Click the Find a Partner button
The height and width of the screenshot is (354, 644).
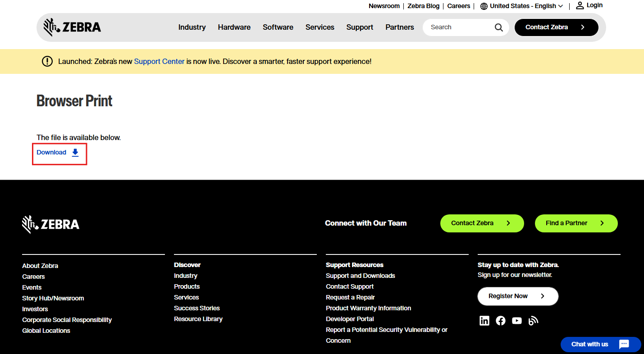pos(575,223)
